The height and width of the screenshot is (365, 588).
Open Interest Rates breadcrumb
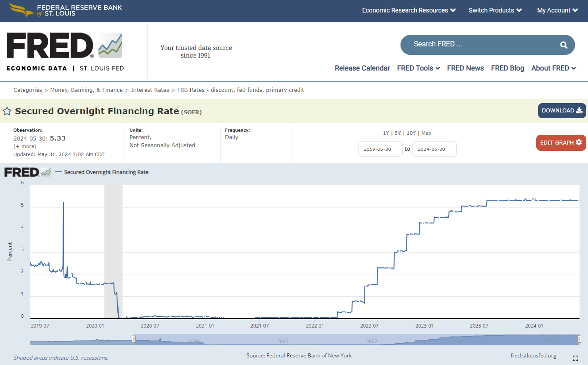(x=150, y=90)
